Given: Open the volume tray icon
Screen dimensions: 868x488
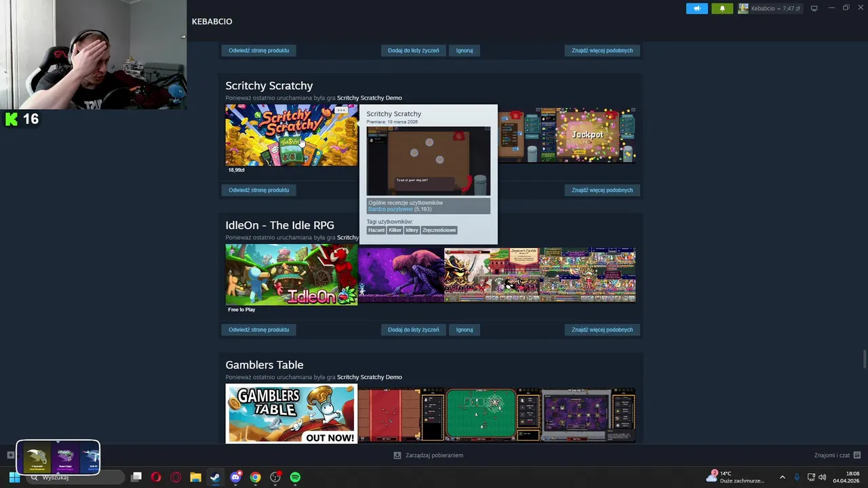Looking at the screenshot, I should [x=822, y=477].
